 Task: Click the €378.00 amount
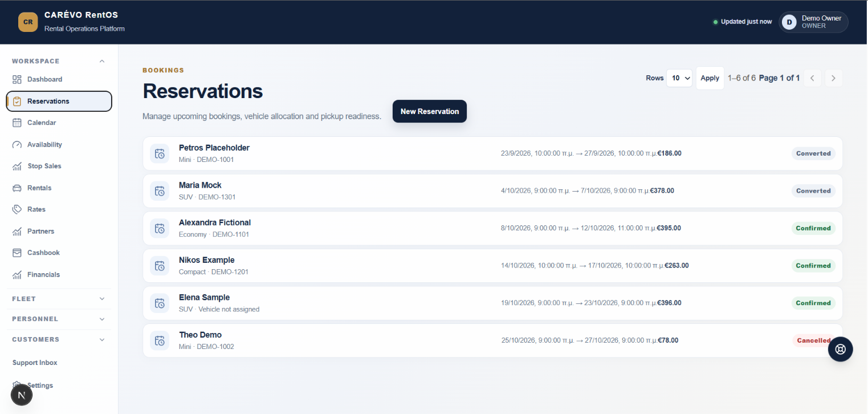[662, 191]
